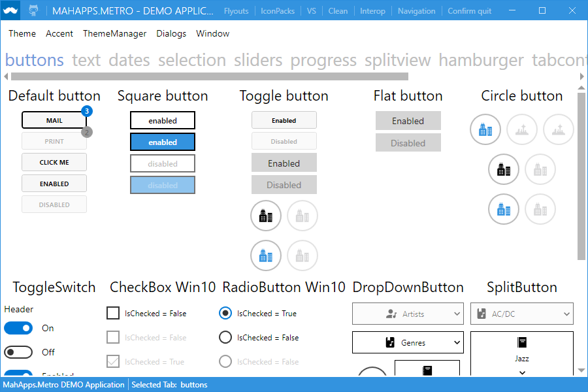This screenshot has height=392, width=588.
Task: Click the enabled circle button under Toggle button
Action: coord(266,216)
